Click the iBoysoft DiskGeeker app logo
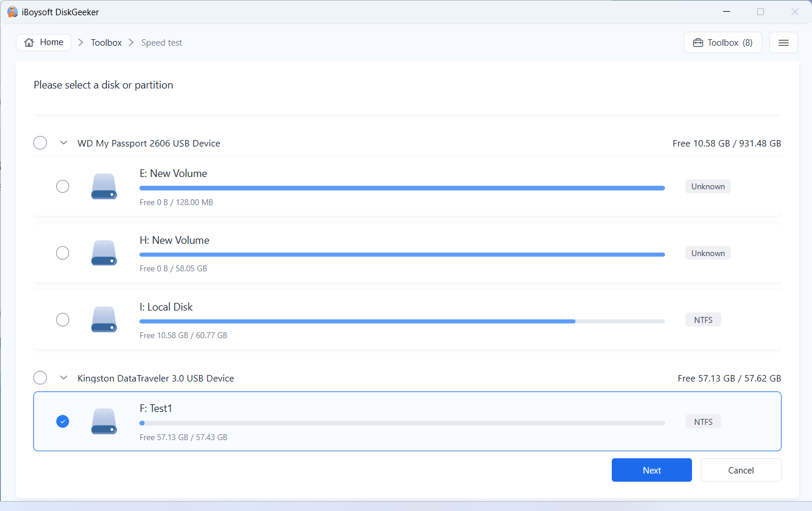This screenshot has width=812, height=511. pos(12,12)
